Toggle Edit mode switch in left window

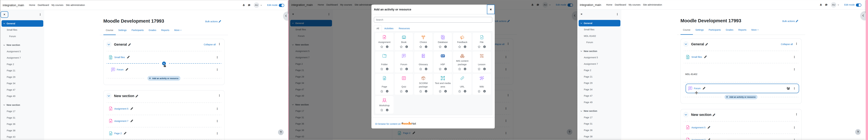click(281, 5)
